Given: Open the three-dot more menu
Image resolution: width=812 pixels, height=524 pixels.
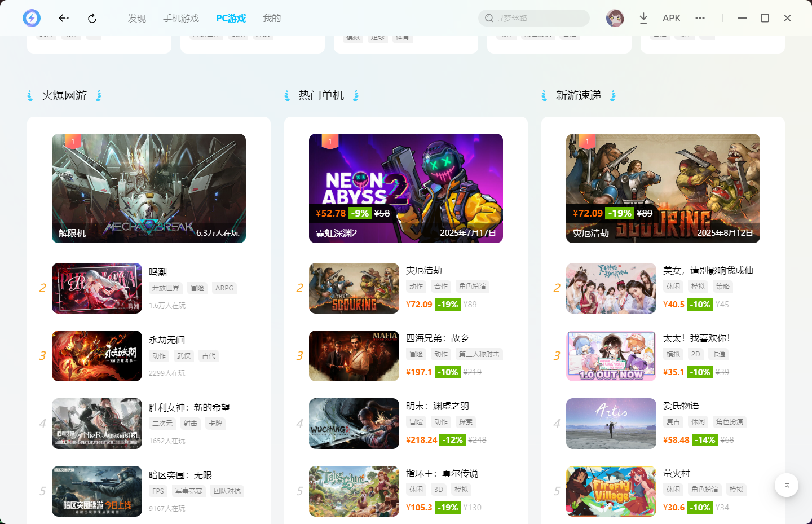Looking at the screenshot, I should (x=700, y=18).
